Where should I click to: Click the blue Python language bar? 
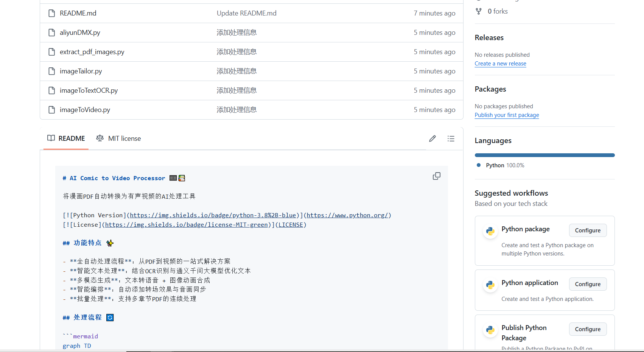point(545,155)
